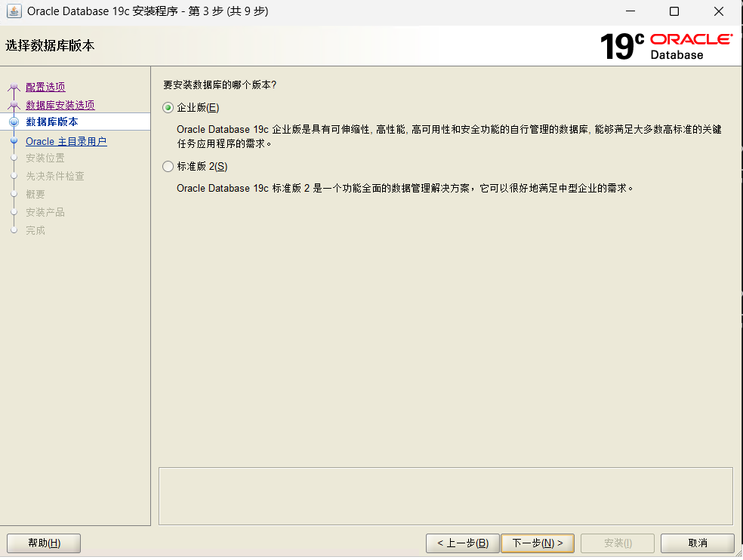Cancel the installation via 取消

(x=697, y=543)
